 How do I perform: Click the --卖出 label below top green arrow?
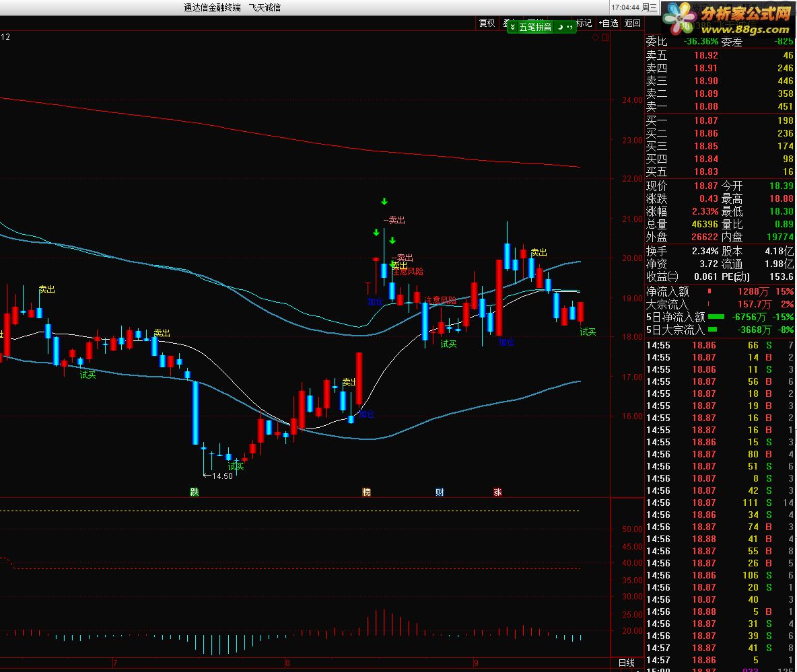pos(394,220)
